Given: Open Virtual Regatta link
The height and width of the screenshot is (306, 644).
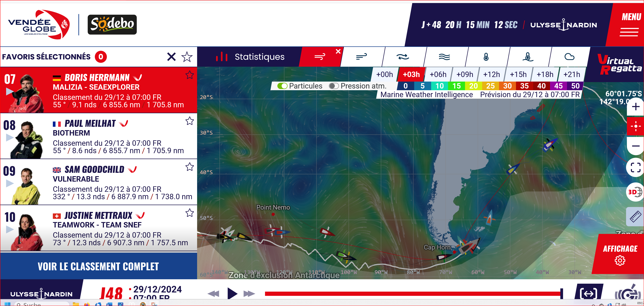Looking at the screenshot, I should coord(619,64).
